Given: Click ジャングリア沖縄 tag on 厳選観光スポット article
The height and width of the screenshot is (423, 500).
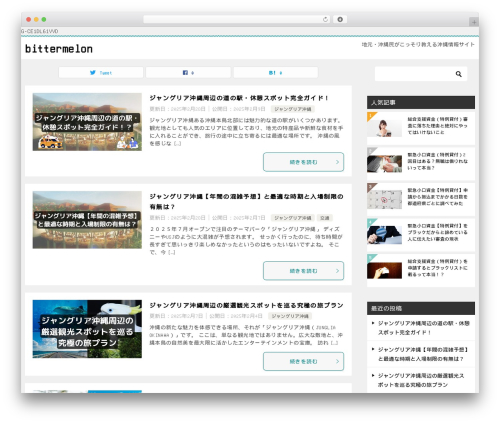Looking at the screenshot, I should tap(290, 316).
